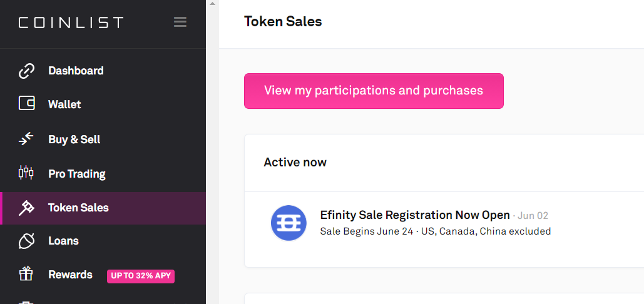Viewport: 644px width, 304px height.
Task: Click the Wallet icon in sidebar
Action: click(26, 104)
